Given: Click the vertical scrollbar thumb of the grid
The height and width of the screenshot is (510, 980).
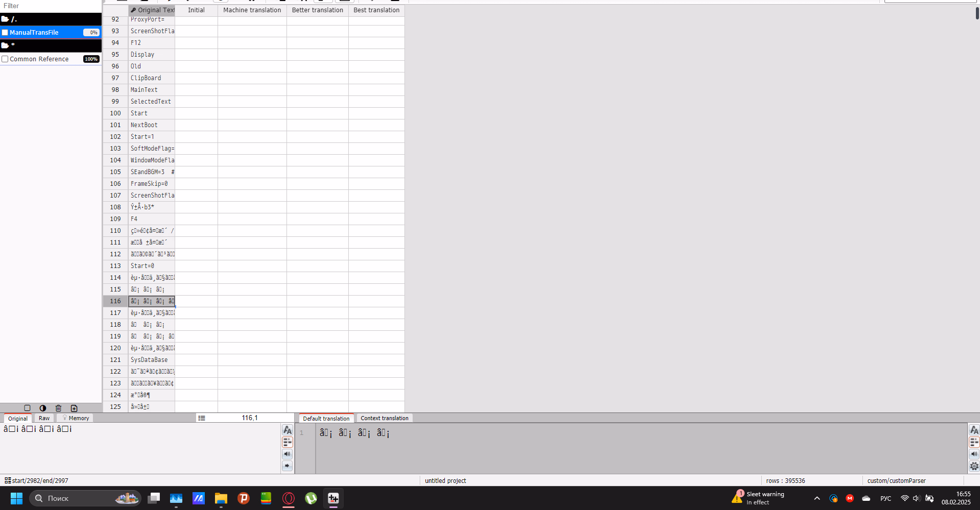Looking at the screenshot, I should (977, 13).
